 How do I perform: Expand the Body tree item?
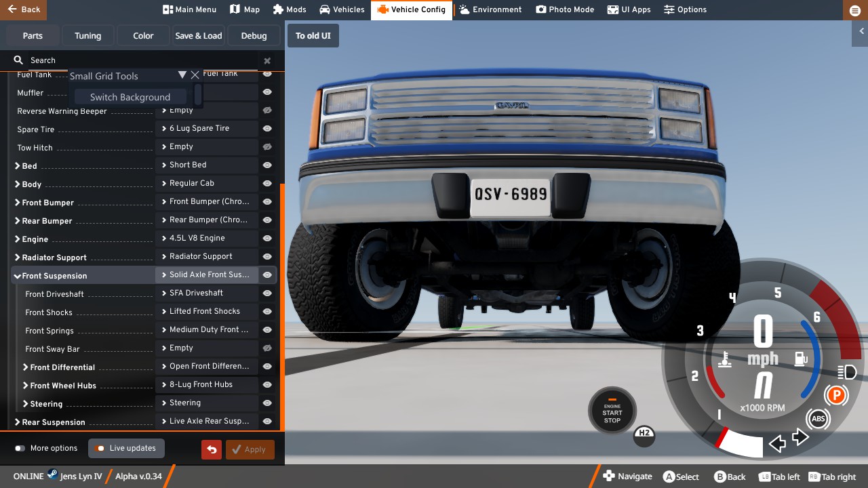(x=17, y=184)
